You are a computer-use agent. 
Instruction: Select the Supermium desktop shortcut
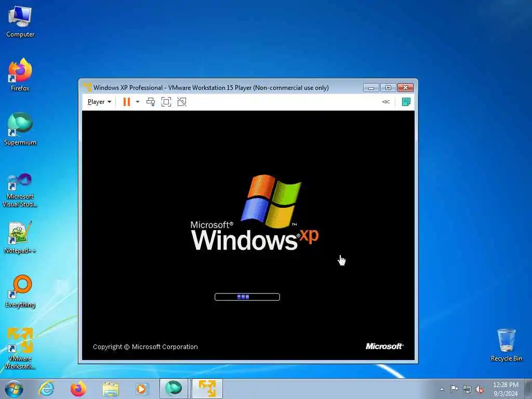20,129
